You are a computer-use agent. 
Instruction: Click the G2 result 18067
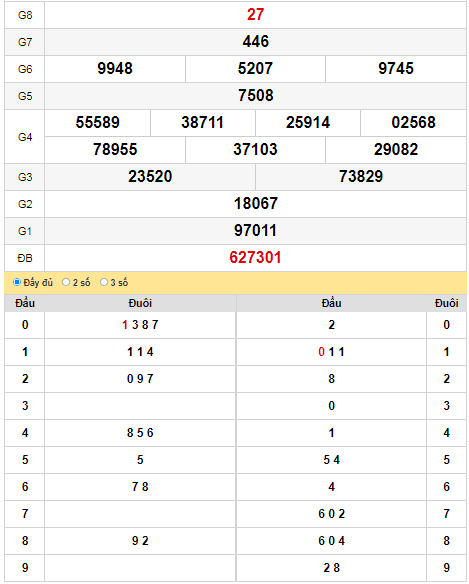pos(256,203)
